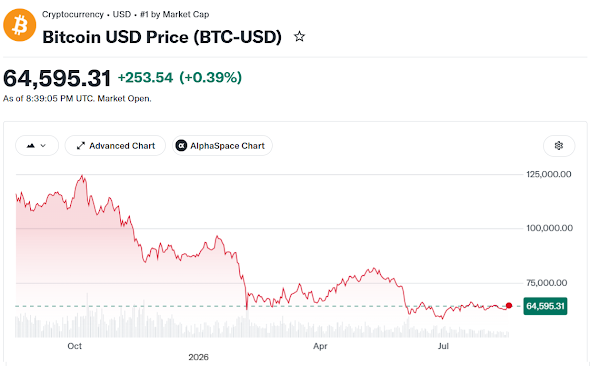This screenshot has width=600, height=366.
Task: Click the Apr label on the time axis
Action: coord(320,346)
